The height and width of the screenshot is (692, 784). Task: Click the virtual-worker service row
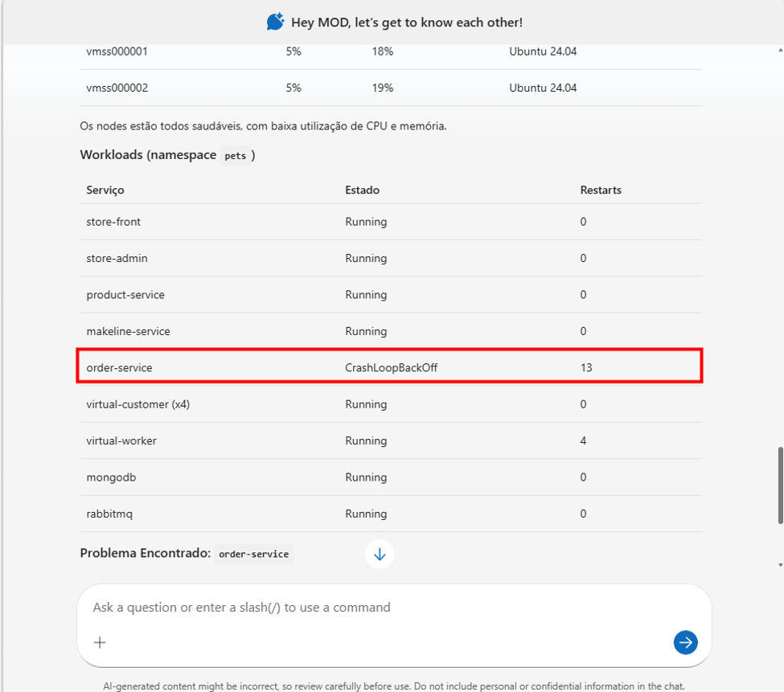pos(391,440)
